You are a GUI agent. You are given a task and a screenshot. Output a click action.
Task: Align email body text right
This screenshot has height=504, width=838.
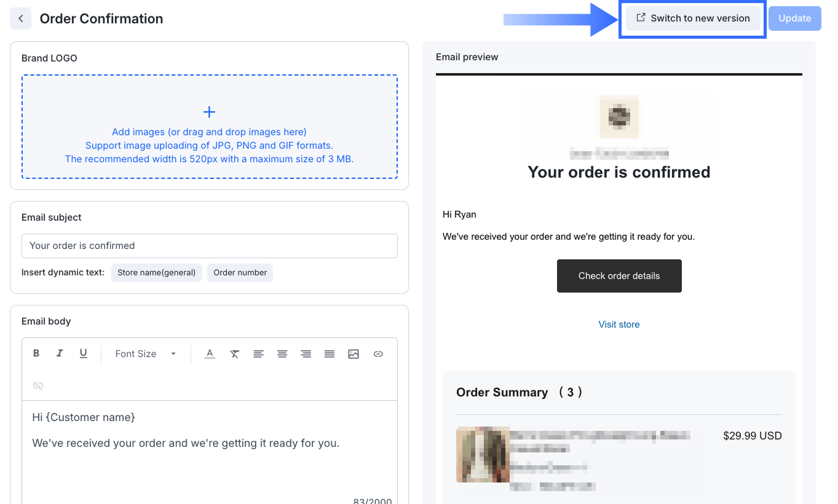point(306,354)
